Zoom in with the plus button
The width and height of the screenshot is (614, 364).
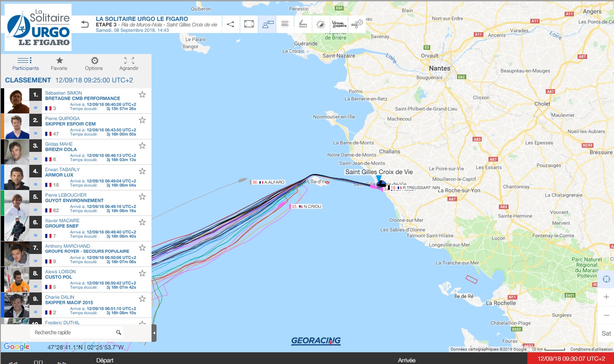(606, 297)
